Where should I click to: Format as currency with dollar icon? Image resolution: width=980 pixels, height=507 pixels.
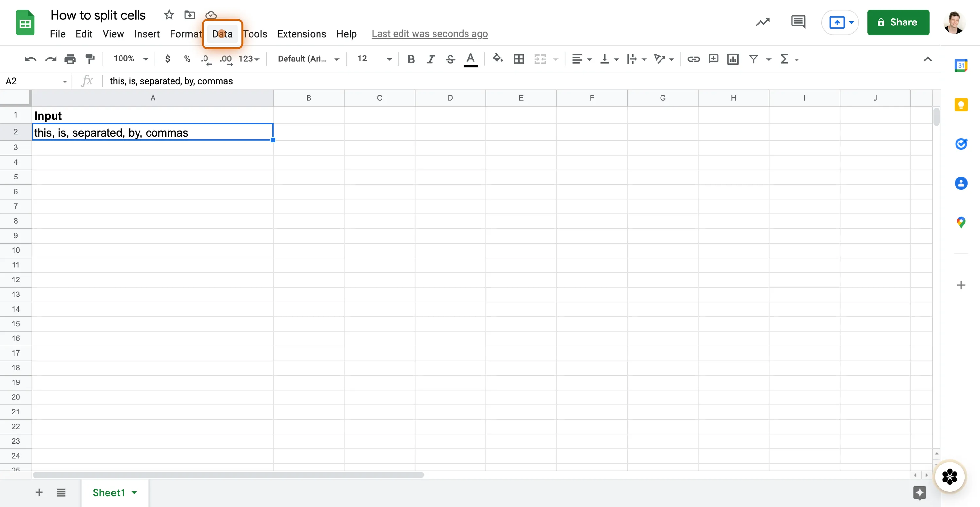[x=167, y=59]
